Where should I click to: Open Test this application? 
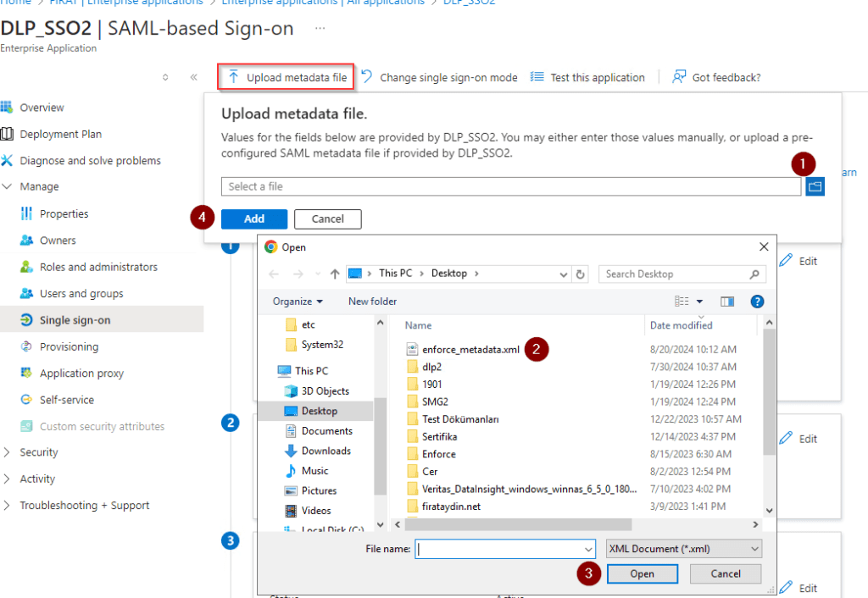point(587,77)
